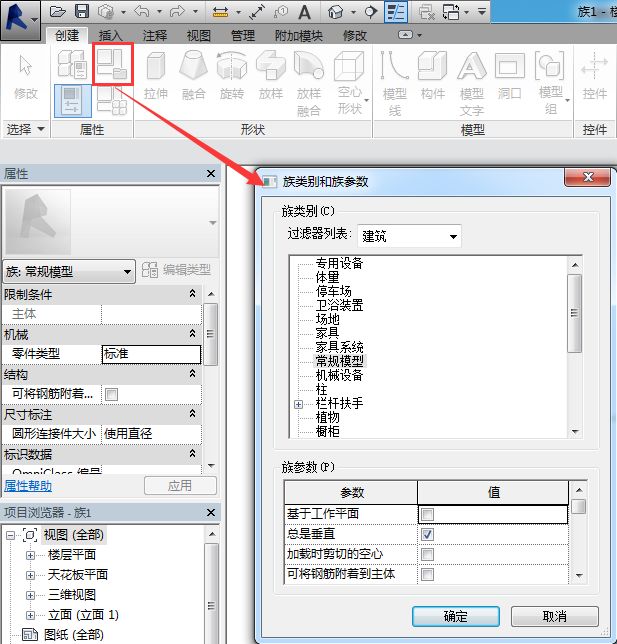Switch to the 插入 ribbon tab
This screenshot has height=644, width=617.
(x=111, y=36)
